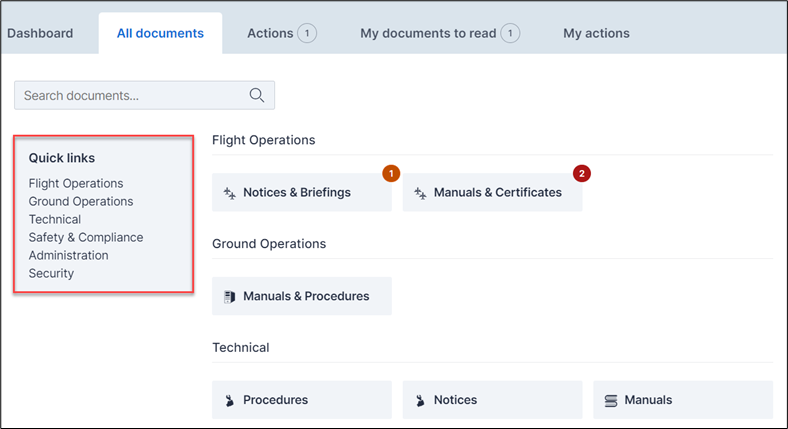Click into the Search documents field
This screenshot has width=788, height=429.
pos(130,96)
